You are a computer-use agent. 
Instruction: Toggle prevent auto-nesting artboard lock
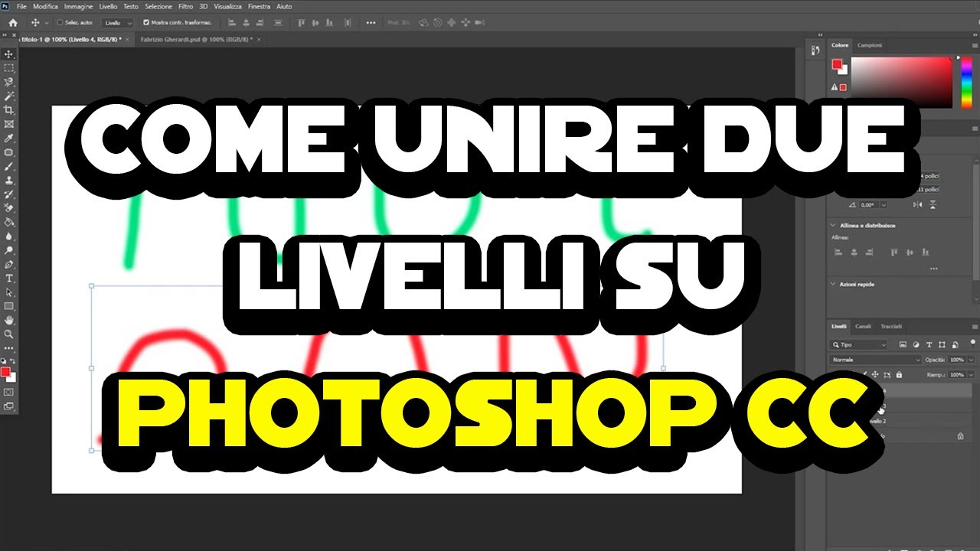click(887, 375)
